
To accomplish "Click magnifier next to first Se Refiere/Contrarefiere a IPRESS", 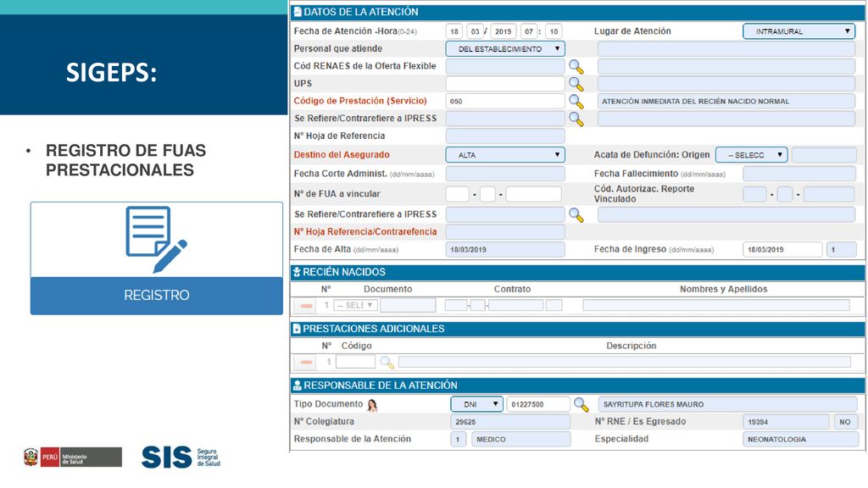I will tap(576, 119).
